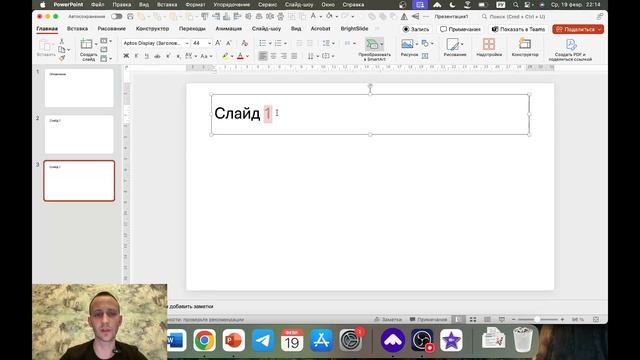The image size is (640, 360).
Task: Click zoom in plus button
Action: point(562,319)
